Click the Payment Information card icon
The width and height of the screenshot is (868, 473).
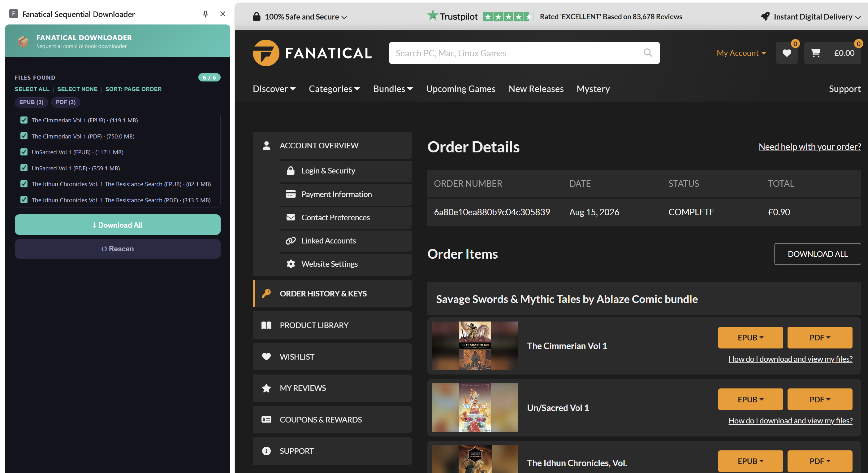coord(291,194)
